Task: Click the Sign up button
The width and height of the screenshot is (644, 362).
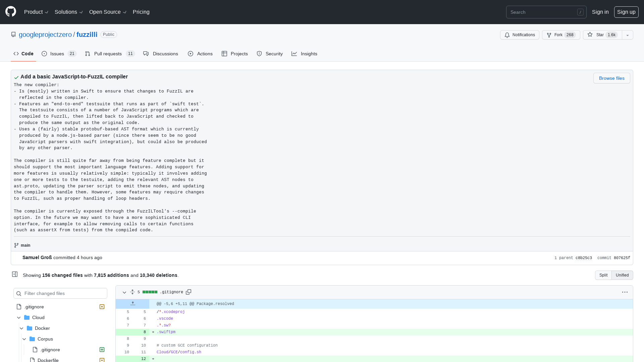Action: [626, 12]
